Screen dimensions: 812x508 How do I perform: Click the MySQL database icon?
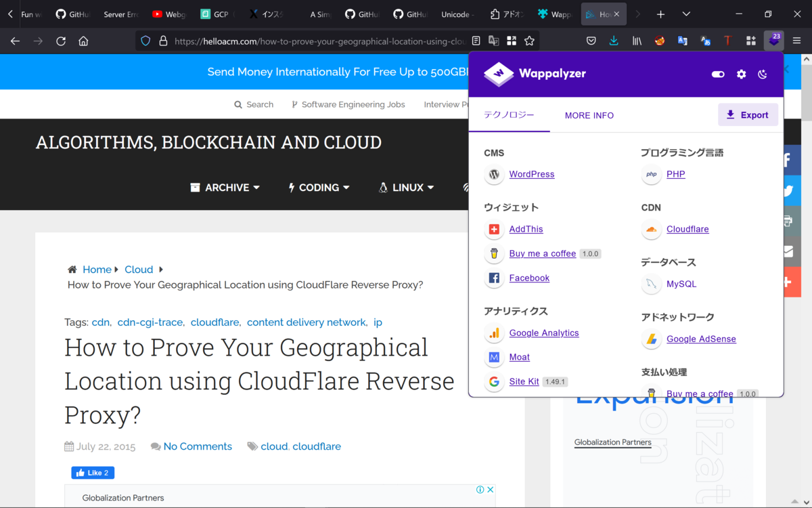click(651, 284)
